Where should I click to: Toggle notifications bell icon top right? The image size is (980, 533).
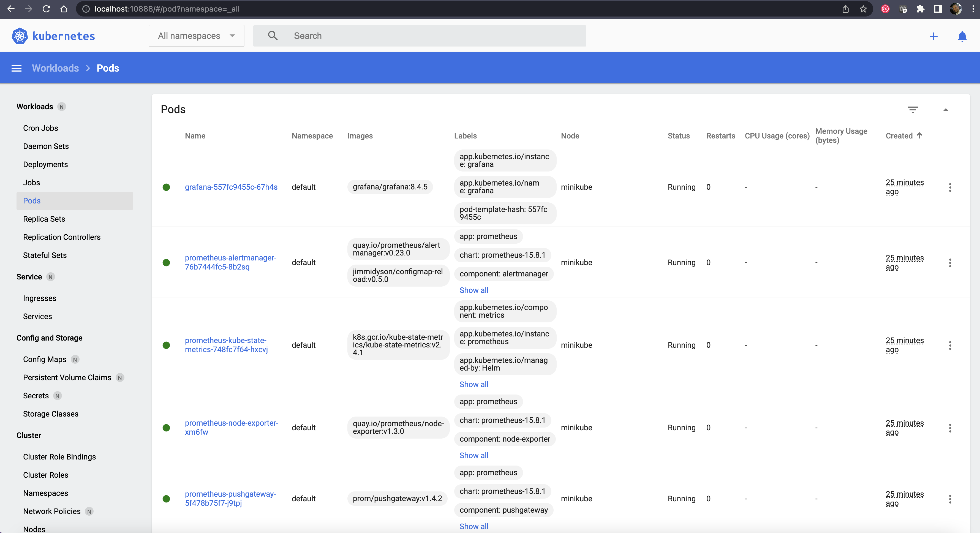tap(962, 36)
